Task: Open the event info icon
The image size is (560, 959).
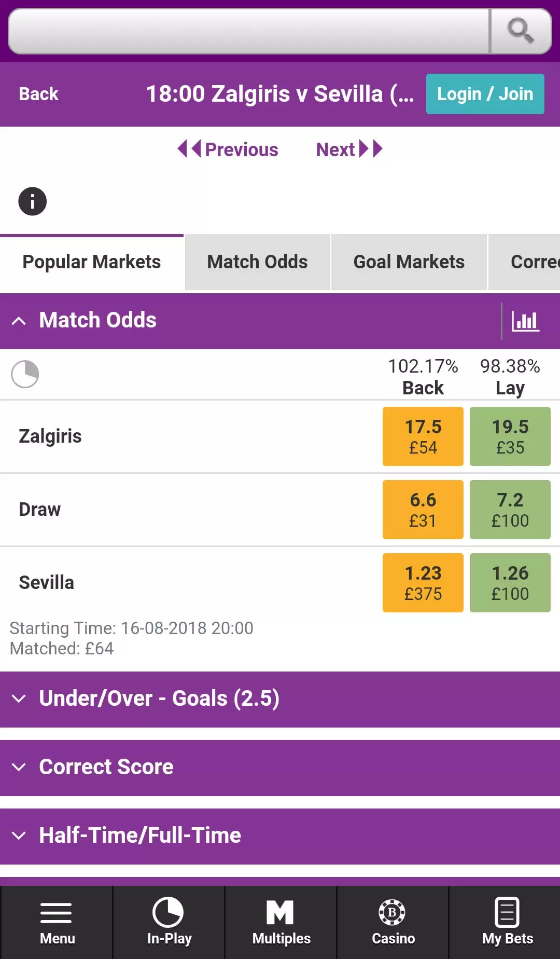Action: pos(33,201)
